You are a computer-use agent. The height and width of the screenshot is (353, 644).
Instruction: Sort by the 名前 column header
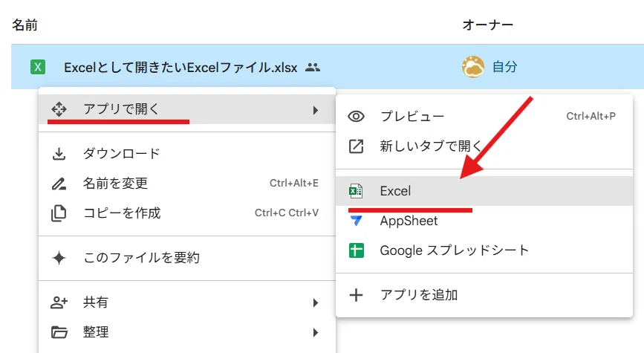point(25,25)
